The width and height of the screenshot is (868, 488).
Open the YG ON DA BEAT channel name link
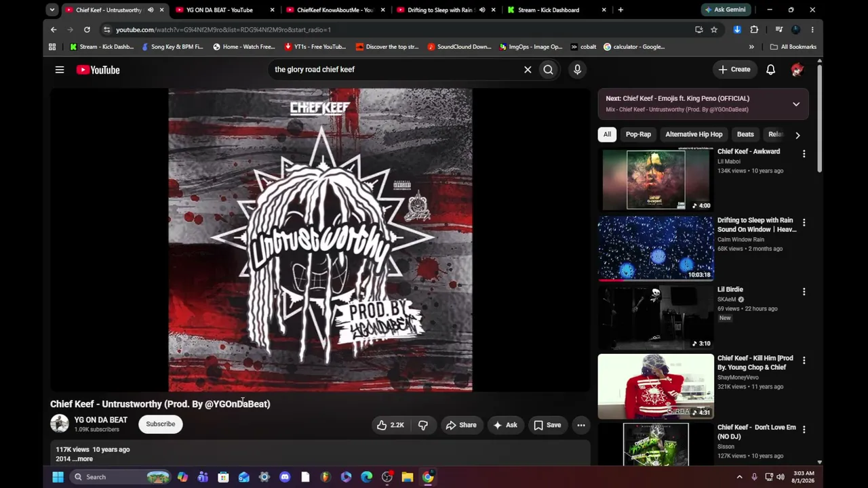(101, 420)
